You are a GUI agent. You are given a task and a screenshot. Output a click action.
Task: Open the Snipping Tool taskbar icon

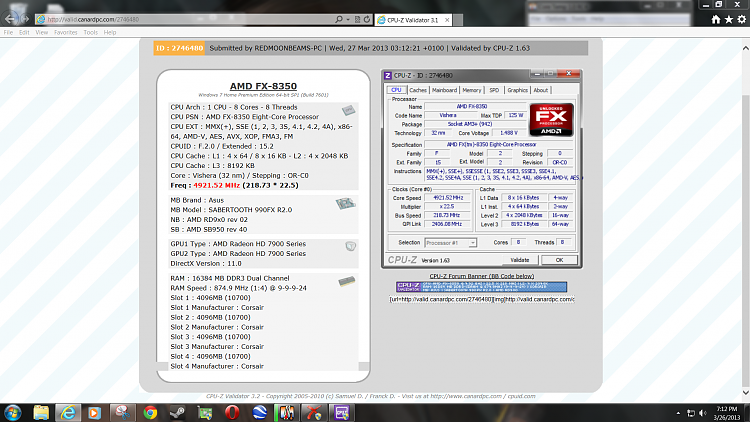coord(122,412)
